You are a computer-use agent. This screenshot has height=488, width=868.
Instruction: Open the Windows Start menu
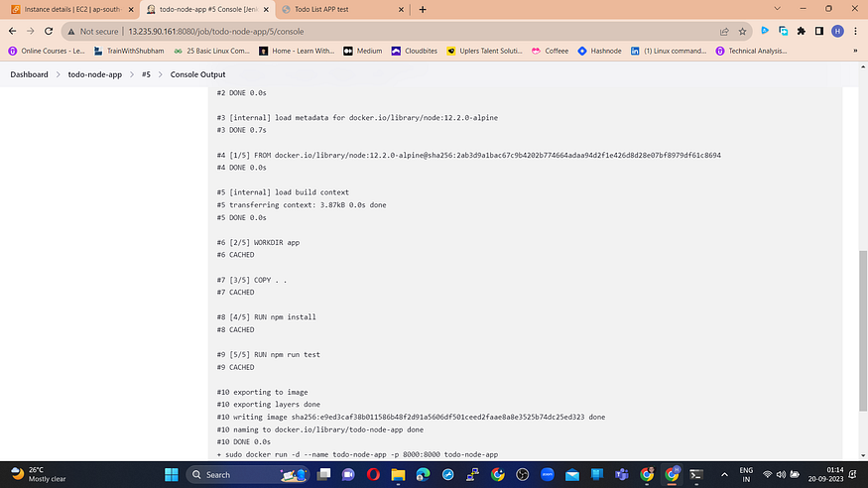click(x=172, y=475)
